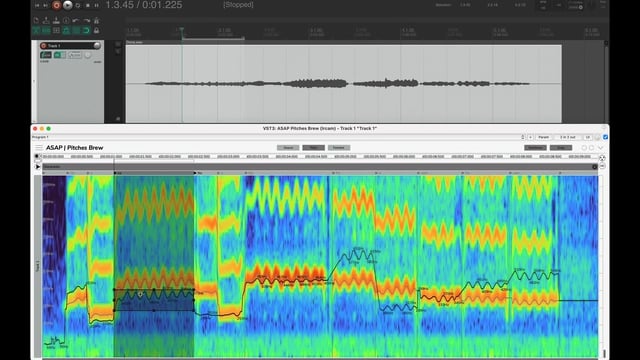Click the second round icon in ASAP header

pos(592,148)
